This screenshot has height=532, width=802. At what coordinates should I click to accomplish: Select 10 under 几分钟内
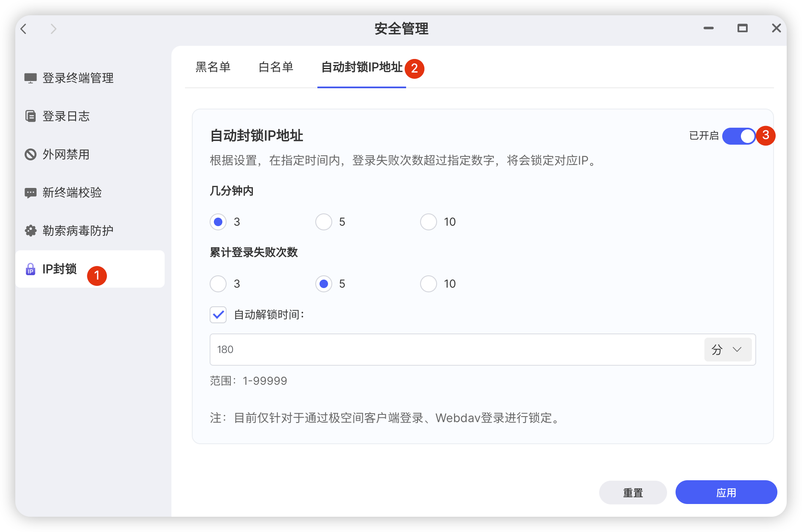click(429, 222)
